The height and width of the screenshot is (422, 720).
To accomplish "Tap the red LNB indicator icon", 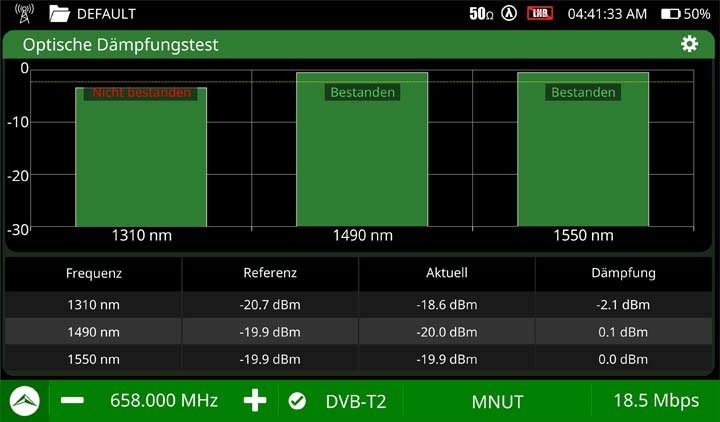I will (540, 14).
